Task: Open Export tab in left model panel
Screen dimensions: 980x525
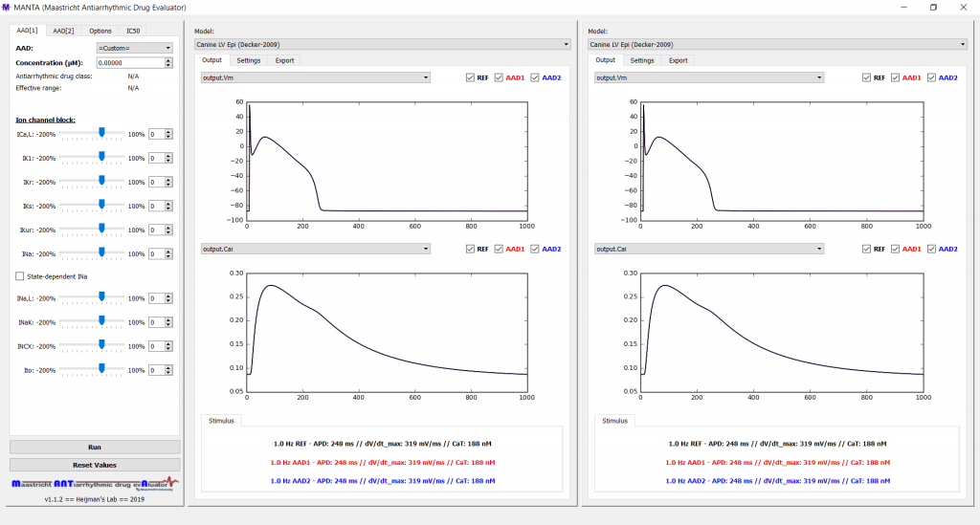Action: click(x=284, y=60)
